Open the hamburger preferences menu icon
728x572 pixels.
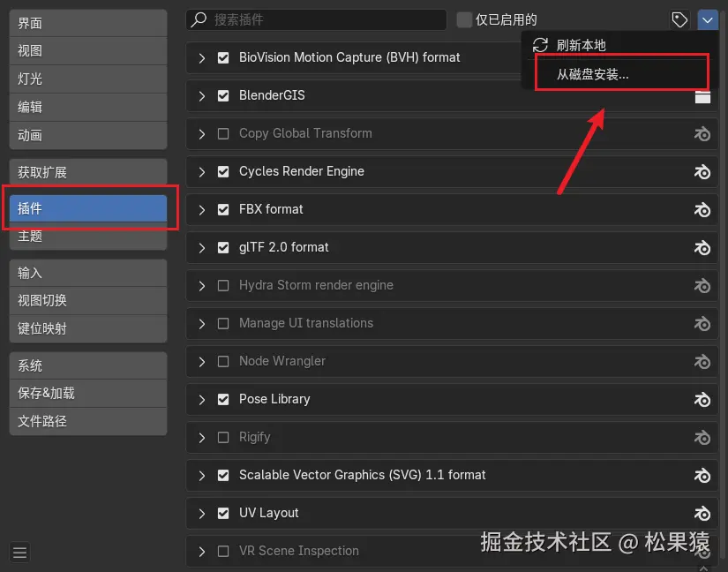coord(19,553)
